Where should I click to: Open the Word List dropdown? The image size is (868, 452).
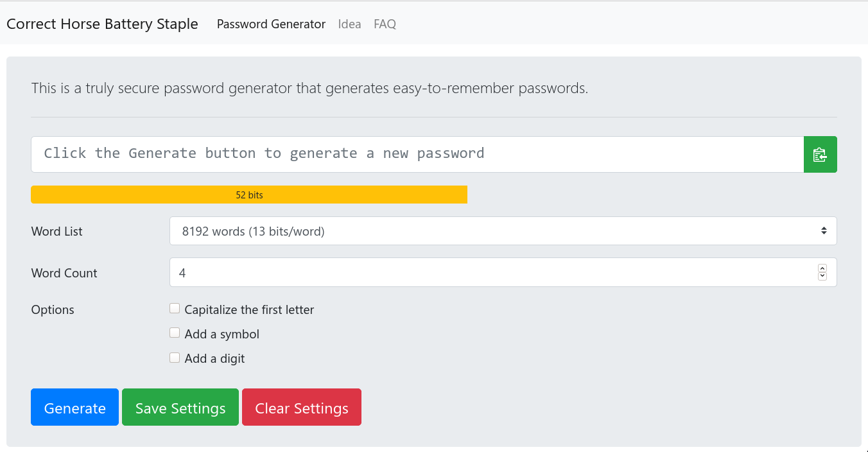click(x=503, y=231)
